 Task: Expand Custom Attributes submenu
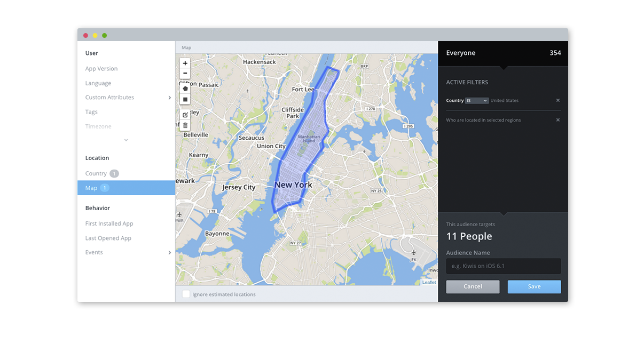[x=170, y=98]
